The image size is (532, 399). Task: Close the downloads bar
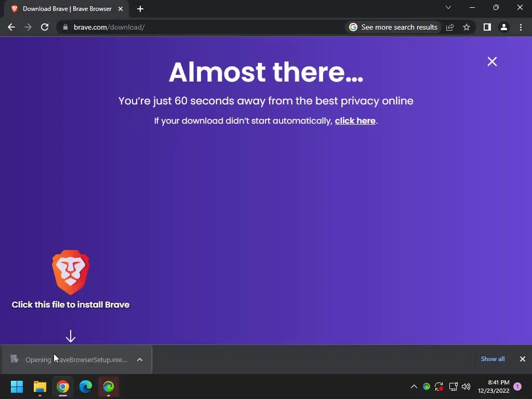[523, 359]
